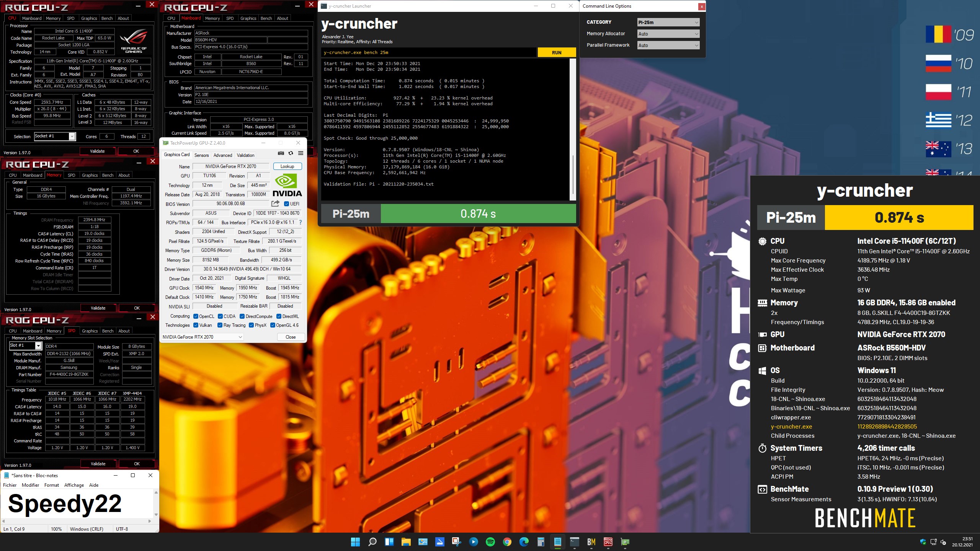Viewport: 980px width, 551px height.
Task: Click the Speedy22 text area in Notepad
Action: point(77,504)
